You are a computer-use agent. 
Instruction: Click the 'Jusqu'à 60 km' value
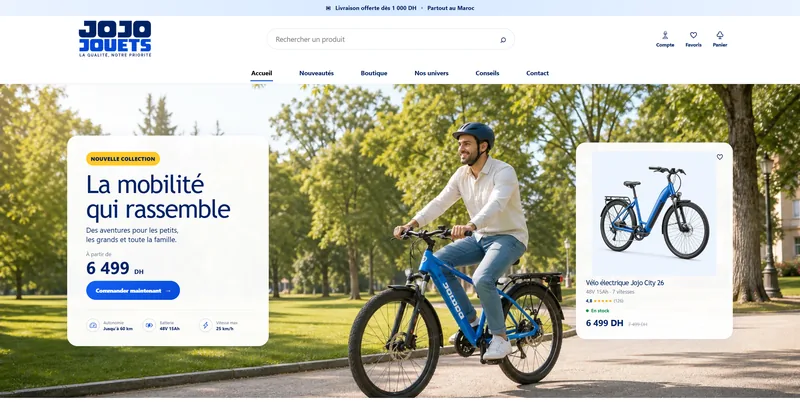click(118, 329)
